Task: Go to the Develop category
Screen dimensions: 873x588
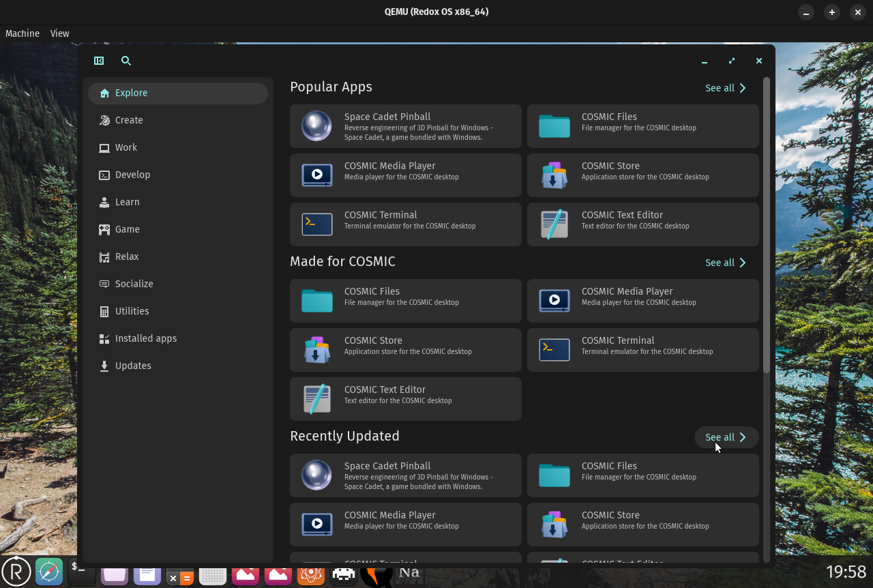Action: tap(178, 175)
